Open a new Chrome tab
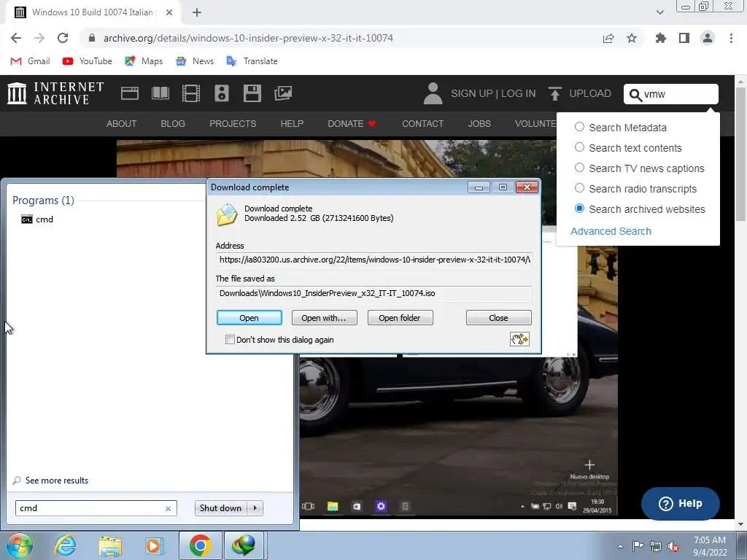 (x=197, y=12)
